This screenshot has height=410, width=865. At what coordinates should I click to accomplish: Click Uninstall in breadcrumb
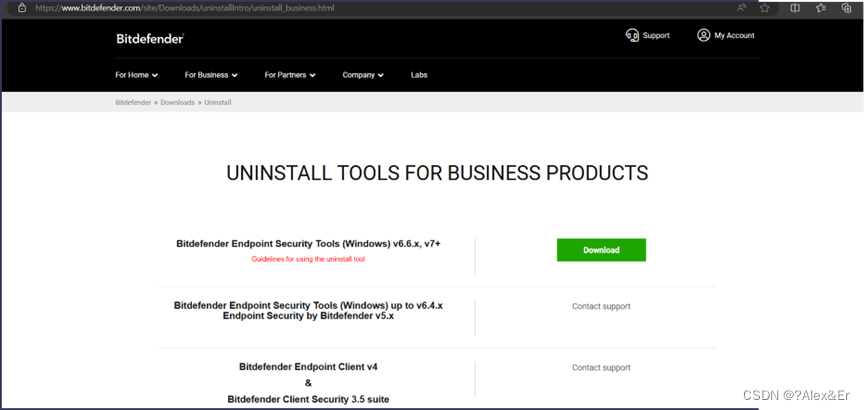coord(218,103)
